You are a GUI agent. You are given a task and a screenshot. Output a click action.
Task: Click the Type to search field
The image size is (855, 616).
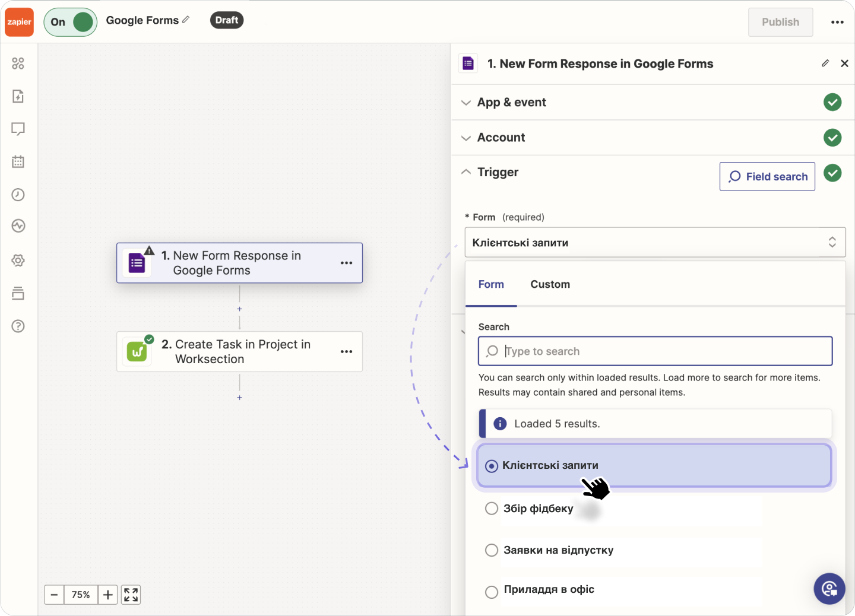click(653, 351)
